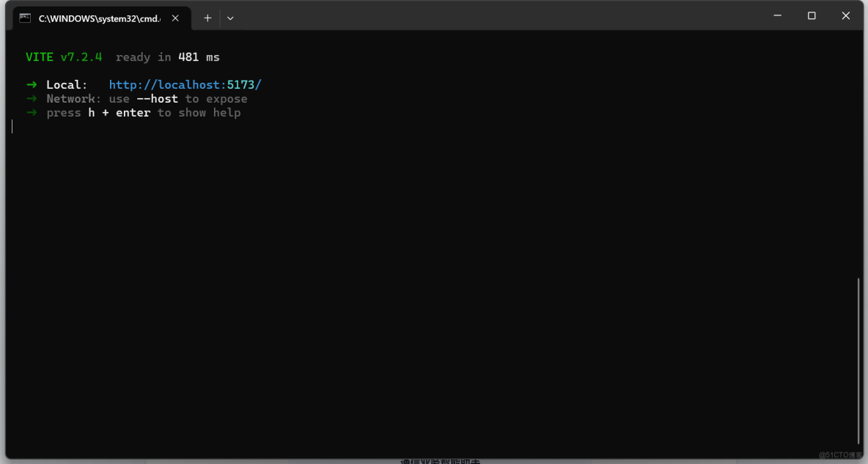The width and height of the screenshot is (868, 464).
Task: Open a new tab with the plus icon
Action: [207, 18]
